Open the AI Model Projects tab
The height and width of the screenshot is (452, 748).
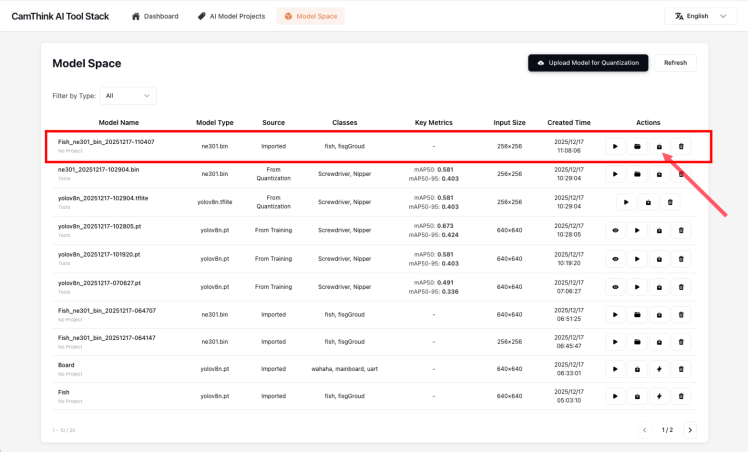click(x=231, y=16)
